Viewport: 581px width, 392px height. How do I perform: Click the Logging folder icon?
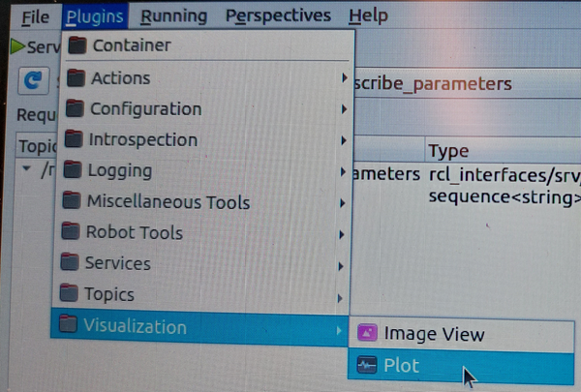pyautogui.click(x=72, y=171)
